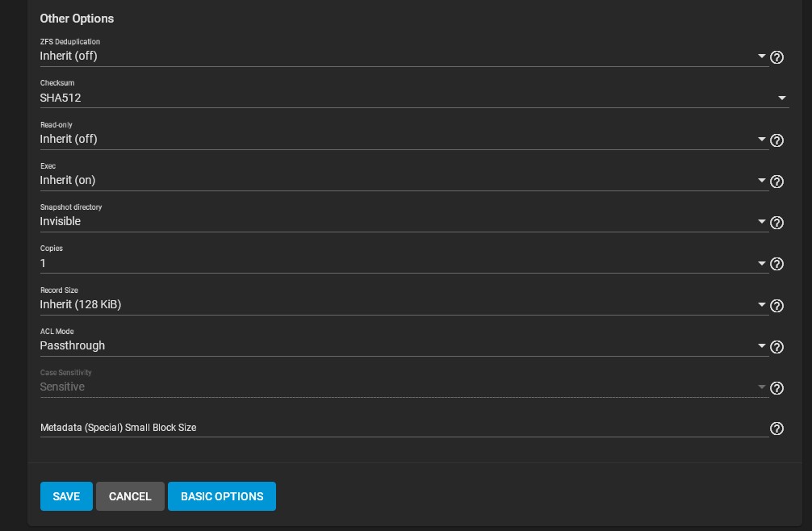The height and width of the screenshot is (531, 812).
Task: Click the Save button
Action: point(66,496)
